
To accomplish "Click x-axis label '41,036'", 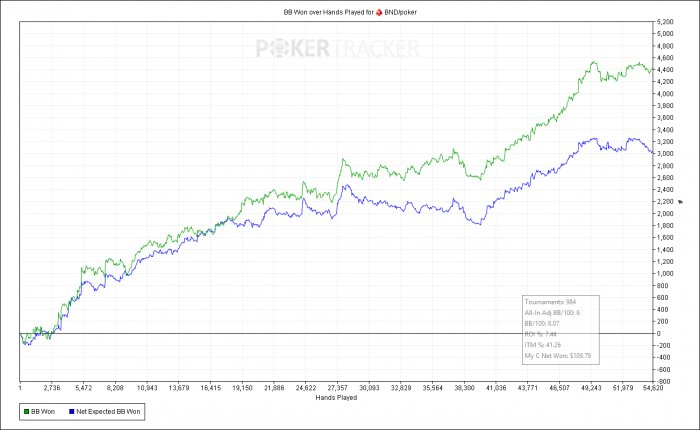I will (x=496, y=388).
